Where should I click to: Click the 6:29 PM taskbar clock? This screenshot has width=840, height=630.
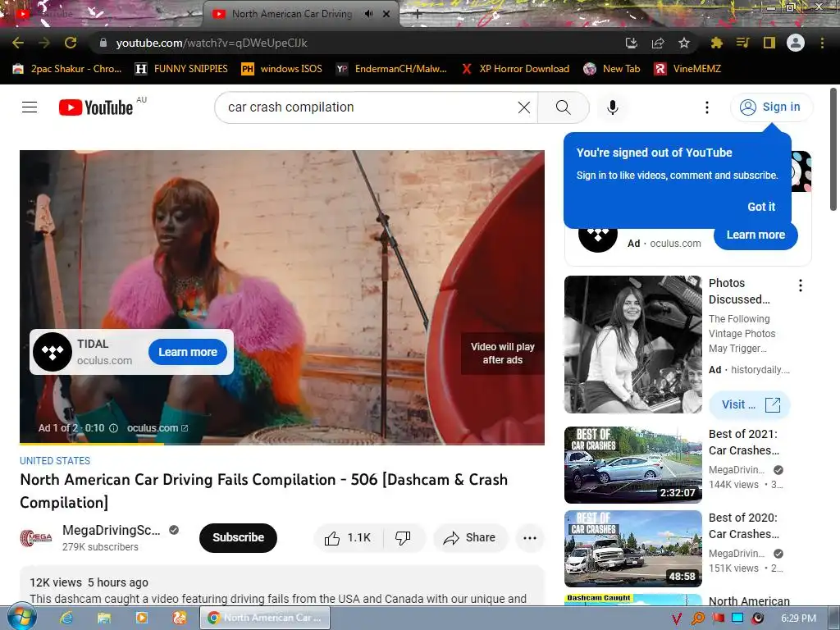click(x=798, y=619)
